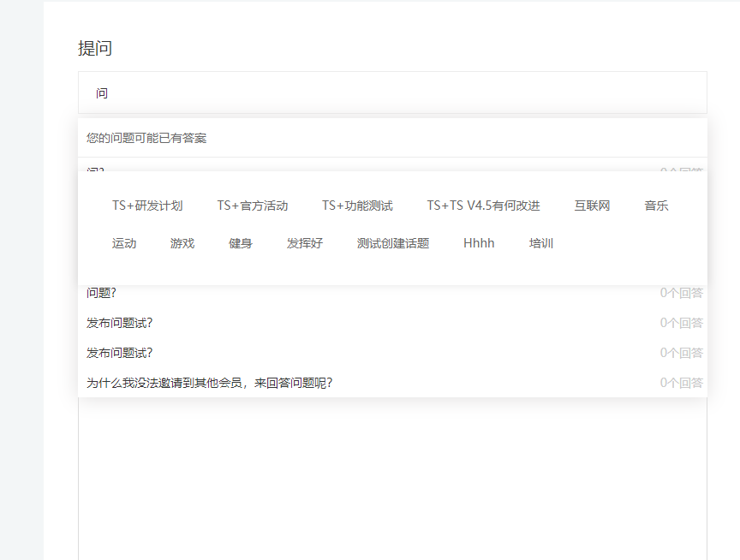Select the TS+TS V4.5有何改进 topic

pyautogui.click(x=483, y=206)
